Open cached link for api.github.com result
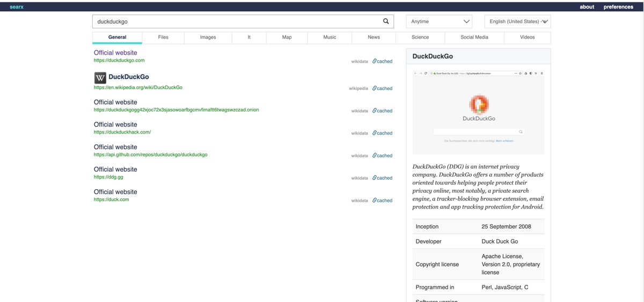The image size is (644, 302). (x=383, y=156)
